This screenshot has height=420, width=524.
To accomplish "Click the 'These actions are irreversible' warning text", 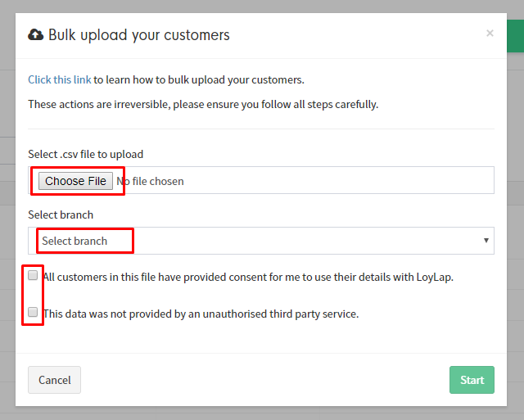I will (203, 104).
